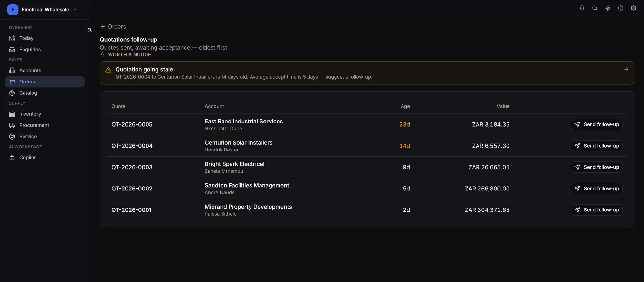Open the stale quotation alert arrow
Screen dimensions: 644x282
[x=626, y=69]
